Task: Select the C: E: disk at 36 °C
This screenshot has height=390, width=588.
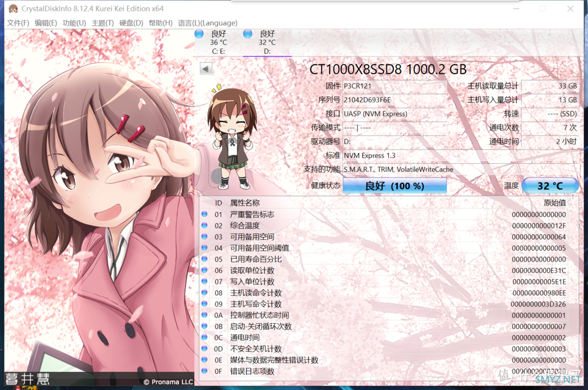Action: click(x=218, y=42)
